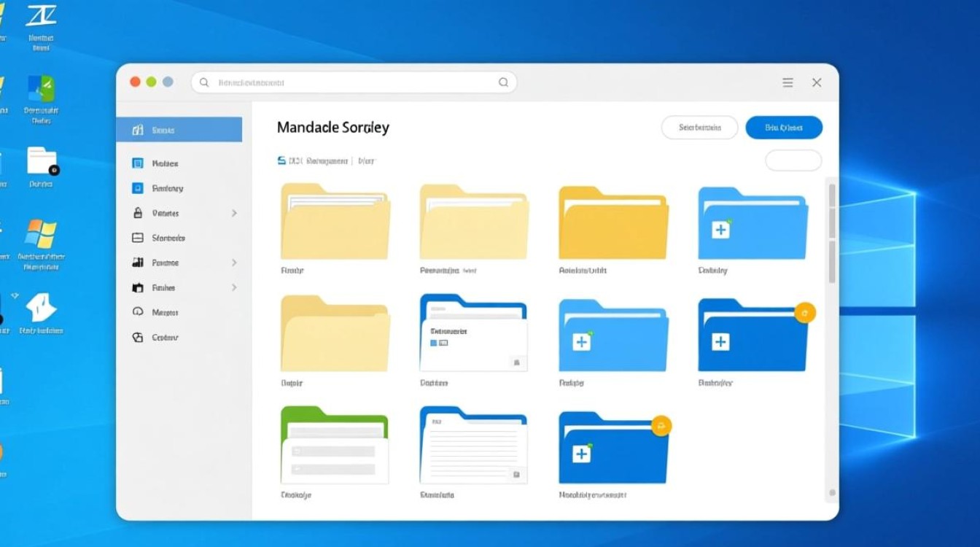Open the white folder desktop shortcut
The width and height of the screenshot is (980, 547).
42,160
